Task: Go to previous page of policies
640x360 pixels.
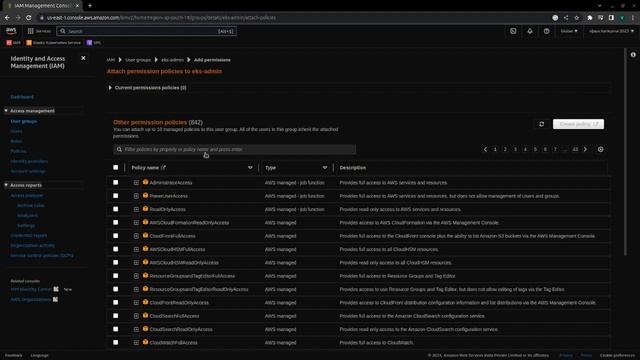Action: [485, 149]
